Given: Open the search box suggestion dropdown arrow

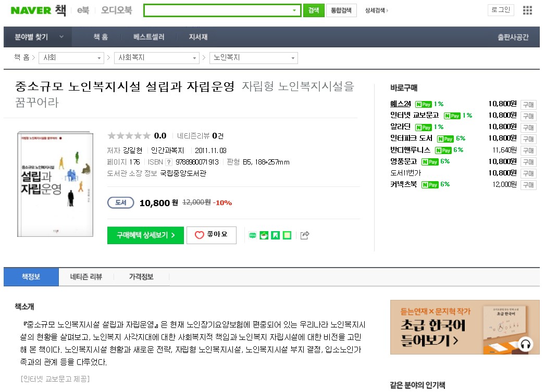Looking at the screenshot, I should [294, 10].
